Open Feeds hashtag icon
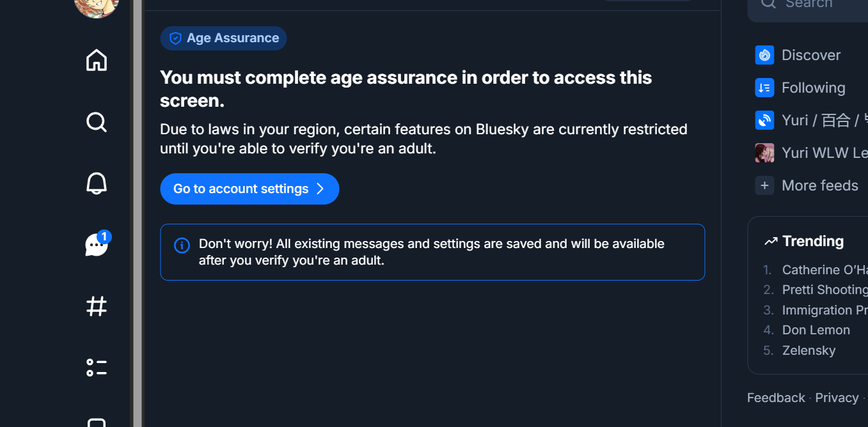 [x=97, y=306]
